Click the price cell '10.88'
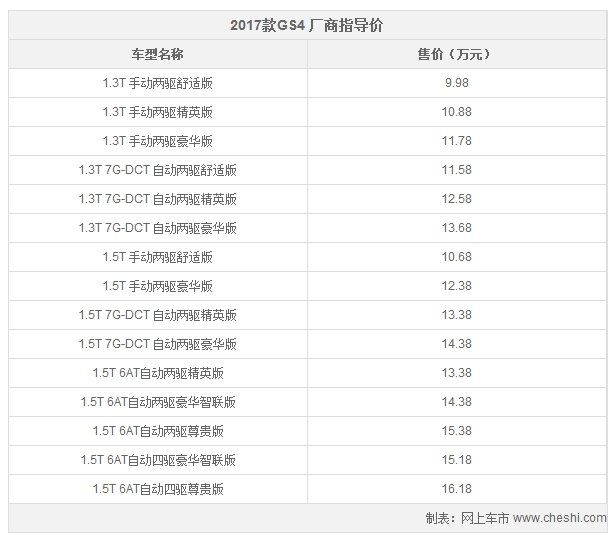This screenshot has height=535, width=612. click(x=457, y=112)
